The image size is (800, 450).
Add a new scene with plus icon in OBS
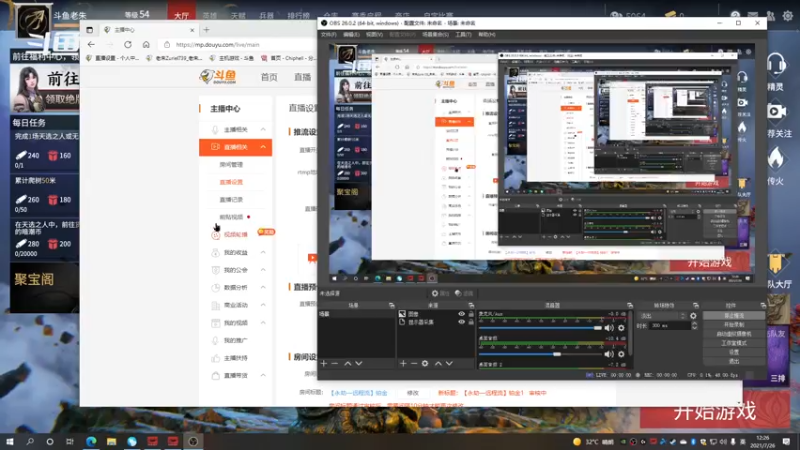(x=324, y=363)
